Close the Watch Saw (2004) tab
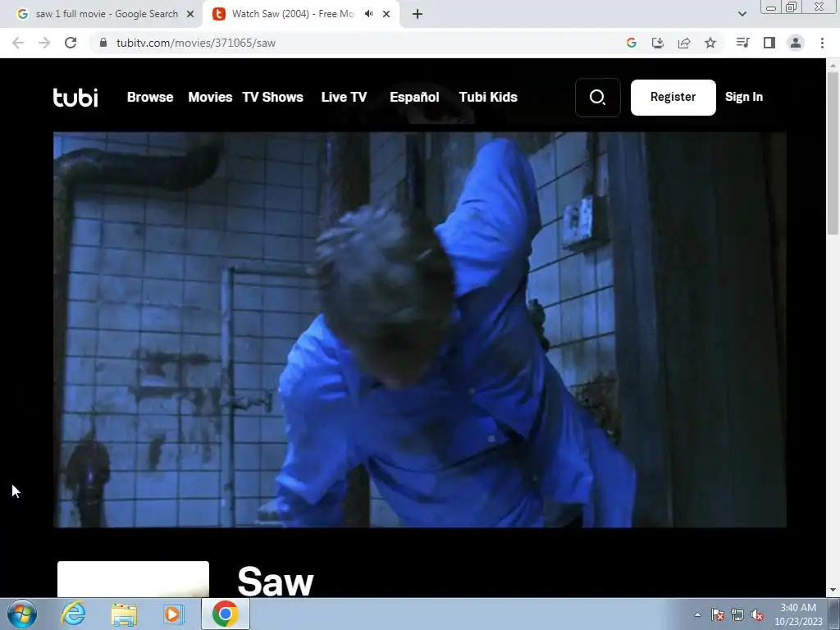The image size is (840, 630). [x=386, y=15]
